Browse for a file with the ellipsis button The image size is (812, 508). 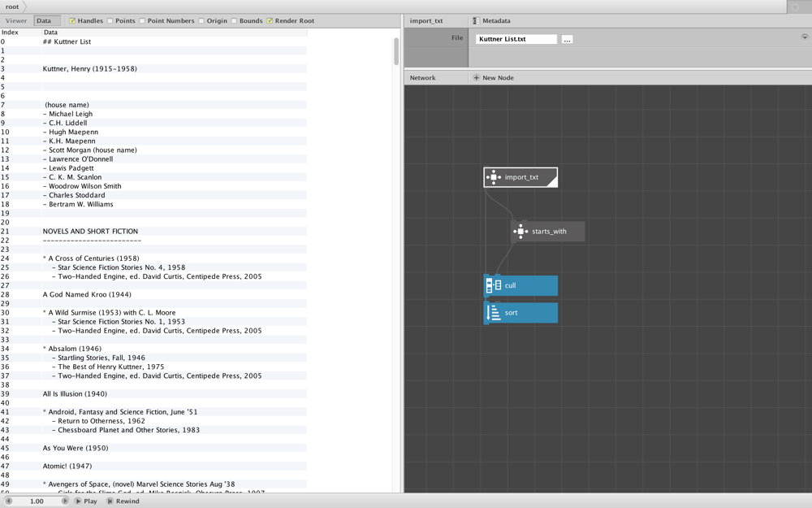click(567, 39)
